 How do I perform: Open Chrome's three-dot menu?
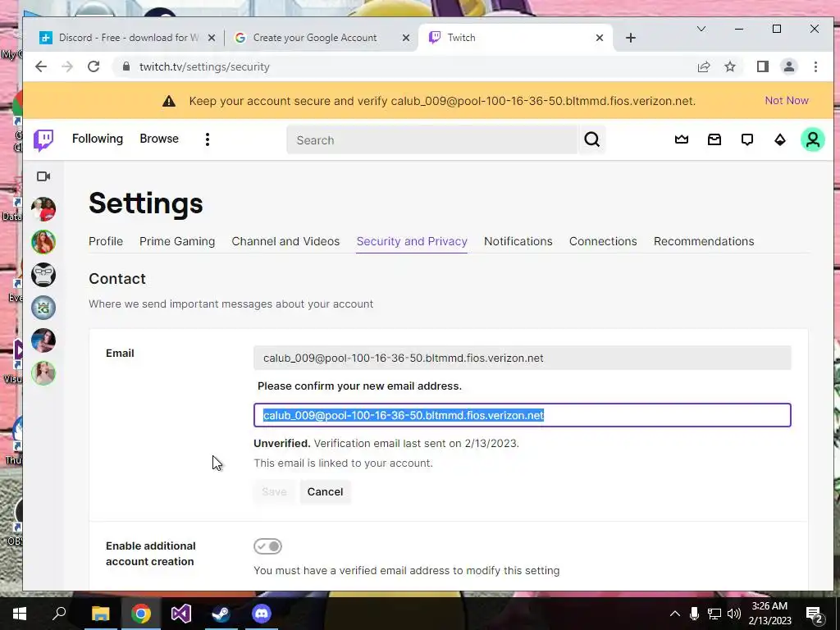816,66
